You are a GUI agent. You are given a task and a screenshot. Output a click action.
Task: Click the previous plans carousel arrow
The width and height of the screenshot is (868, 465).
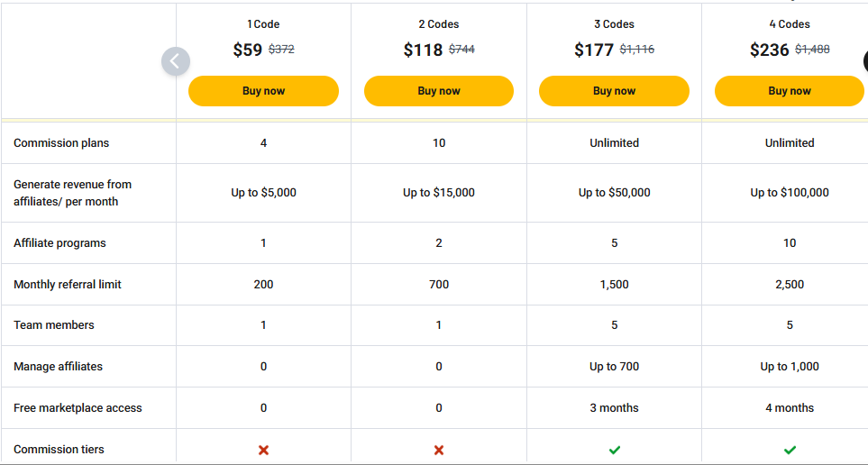click(x=176, y=61)
